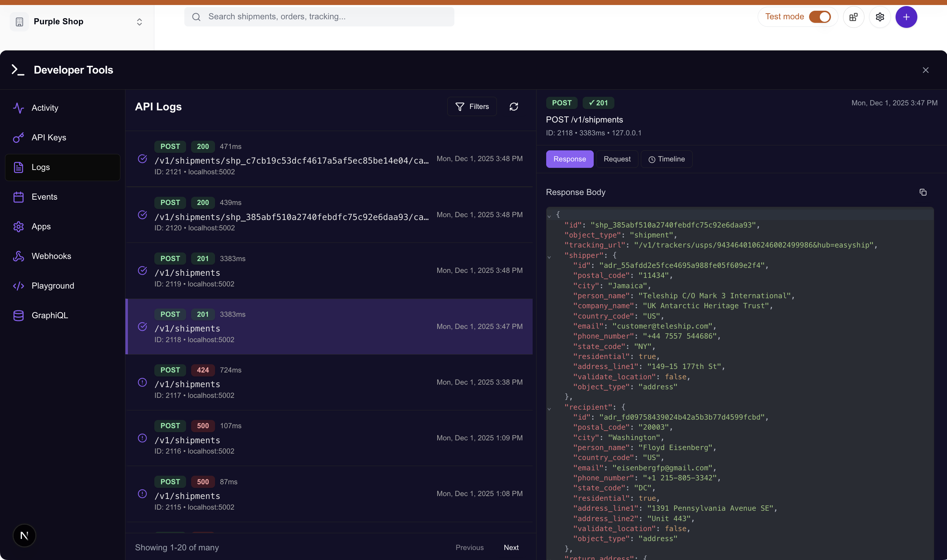Select log ID 2118 /v1/shipments
The width and height of the screenshot is (947, 560).
(x=329, y=326)
